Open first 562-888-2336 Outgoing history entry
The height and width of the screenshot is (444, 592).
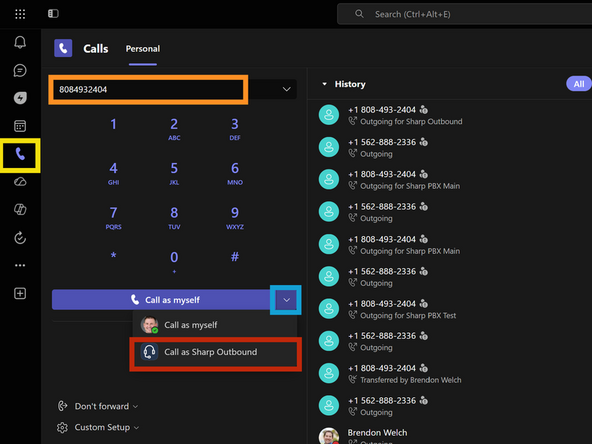pyautogui.click(x=449, y=148)
